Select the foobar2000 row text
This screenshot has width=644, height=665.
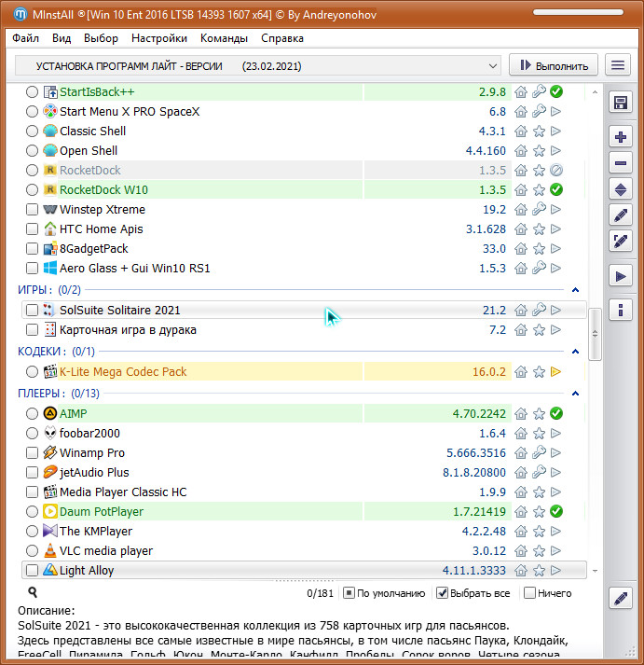tap(89, 433)
